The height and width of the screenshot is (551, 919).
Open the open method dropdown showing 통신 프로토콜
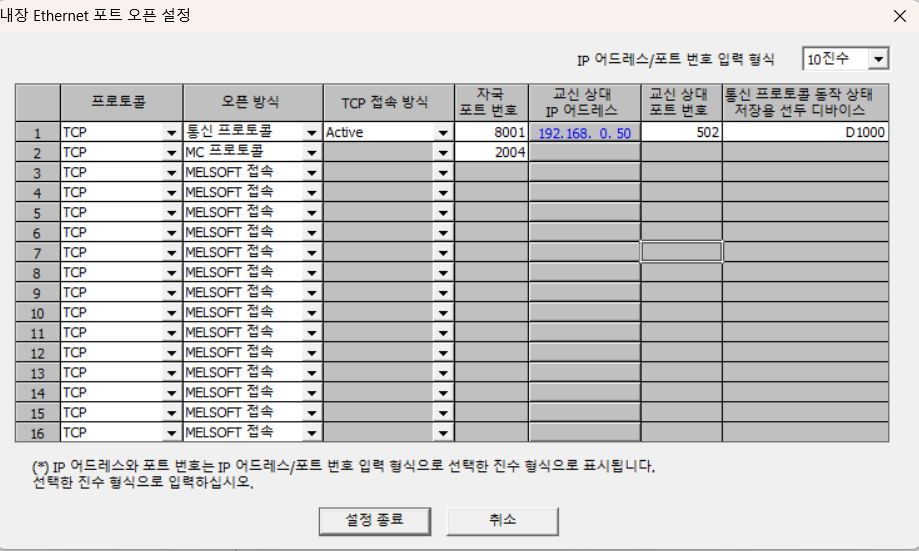click(x=312, y=133)
